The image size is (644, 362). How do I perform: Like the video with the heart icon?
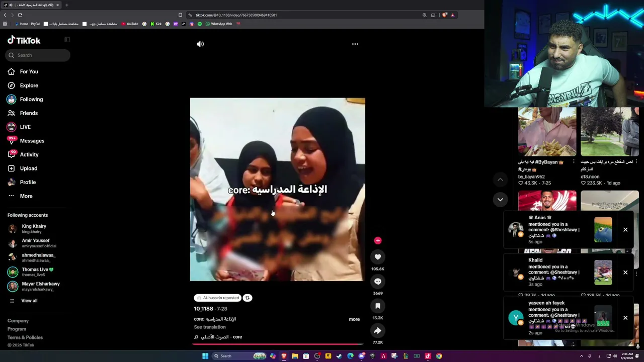(x=378, y=257)
